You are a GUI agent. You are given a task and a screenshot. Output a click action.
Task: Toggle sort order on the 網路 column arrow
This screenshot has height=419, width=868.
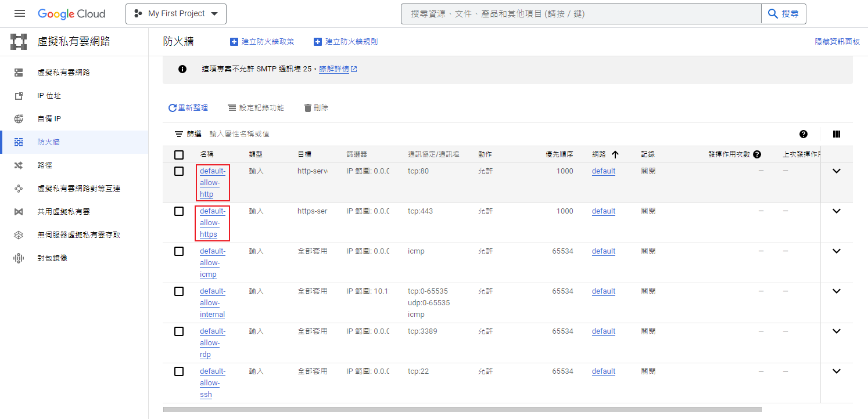[x=614, y=154]
